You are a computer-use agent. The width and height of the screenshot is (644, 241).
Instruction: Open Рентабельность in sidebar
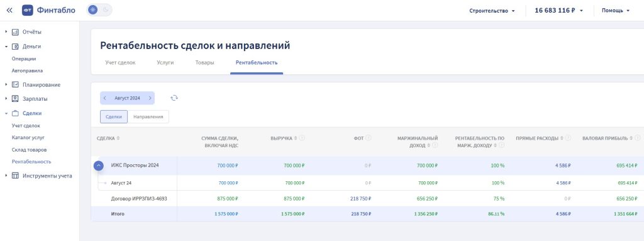[31, 162]
